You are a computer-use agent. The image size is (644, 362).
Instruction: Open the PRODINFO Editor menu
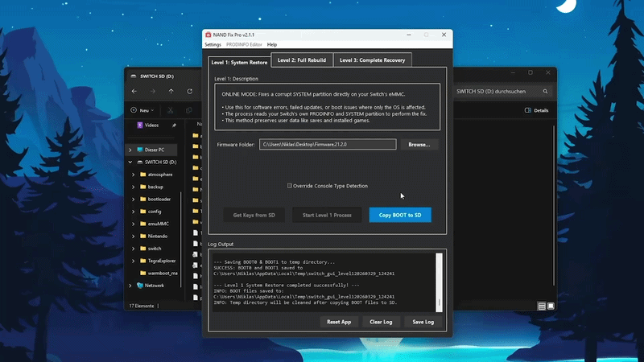coord(244,44)
